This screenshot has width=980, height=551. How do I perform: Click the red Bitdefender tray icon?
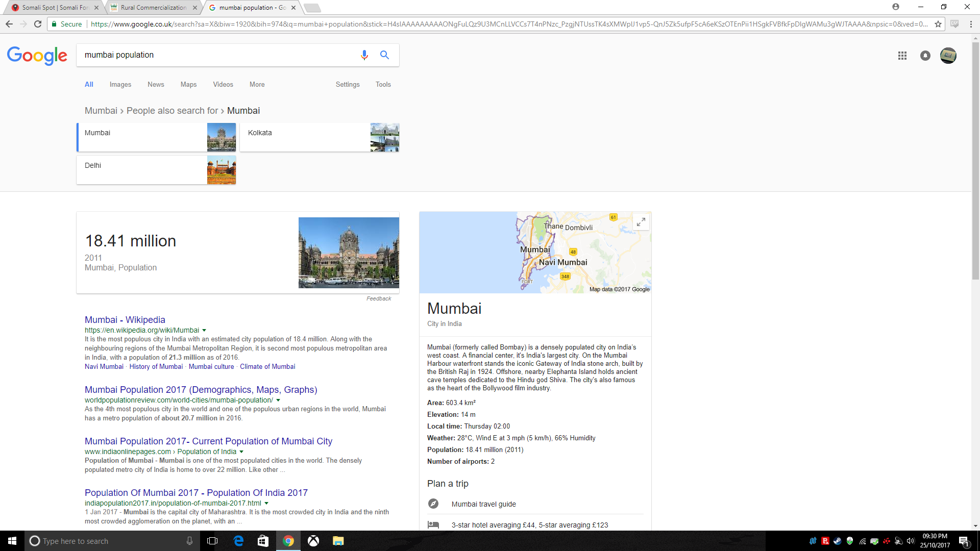825,541
